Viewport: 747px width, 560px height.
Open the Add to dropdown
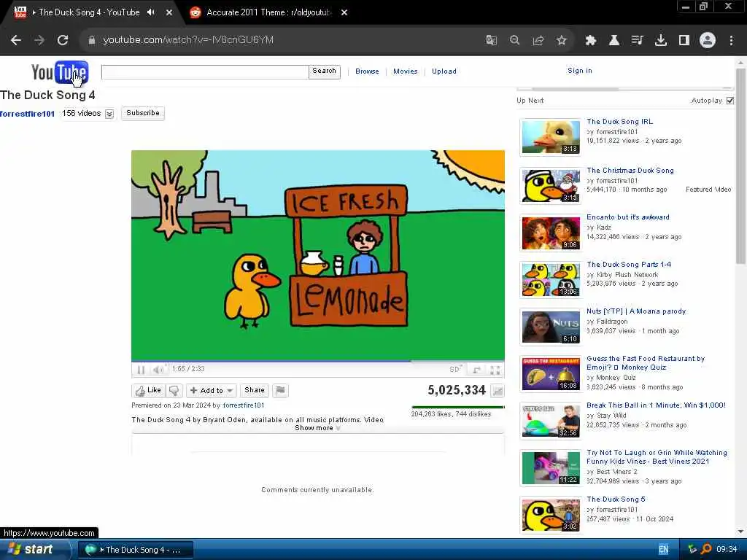pyautogui.click(x=211, y=391)
